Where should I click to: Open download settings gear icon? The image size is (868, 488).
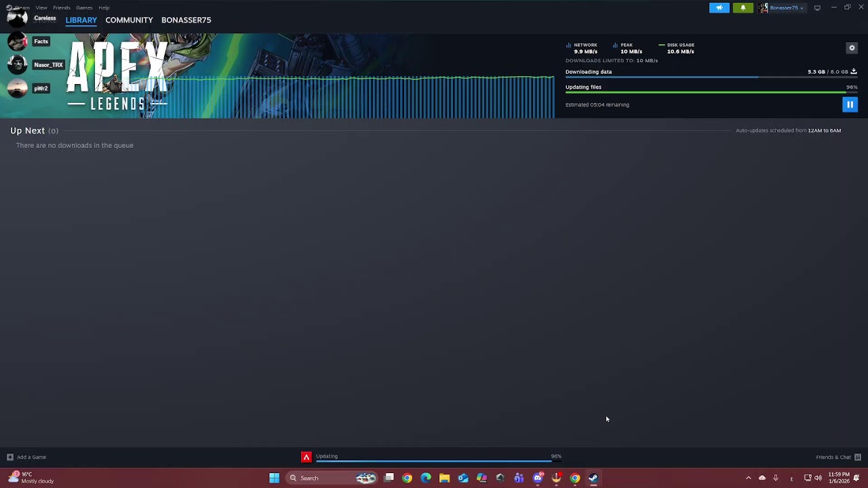coord(852,48)
